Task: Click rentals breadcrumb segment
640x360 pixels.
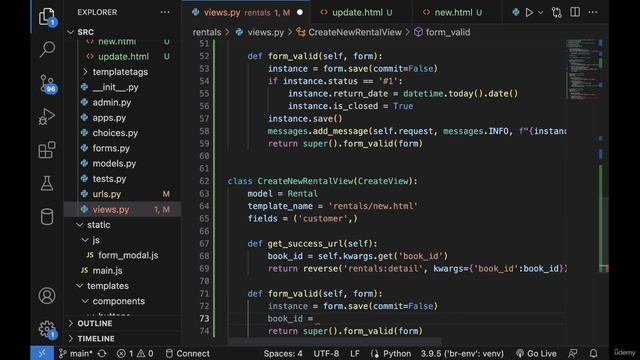Action: tap(207, 32)
